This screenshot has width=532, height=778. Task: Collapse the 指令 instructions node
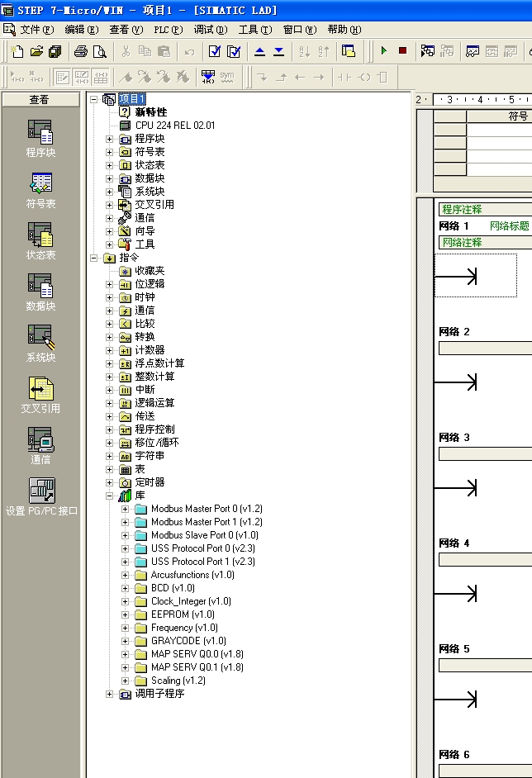[93, 258]
